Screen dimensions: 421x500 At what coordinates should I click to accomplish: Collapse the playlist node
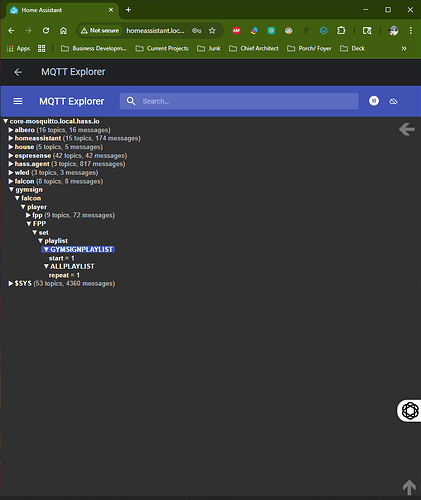41,241
